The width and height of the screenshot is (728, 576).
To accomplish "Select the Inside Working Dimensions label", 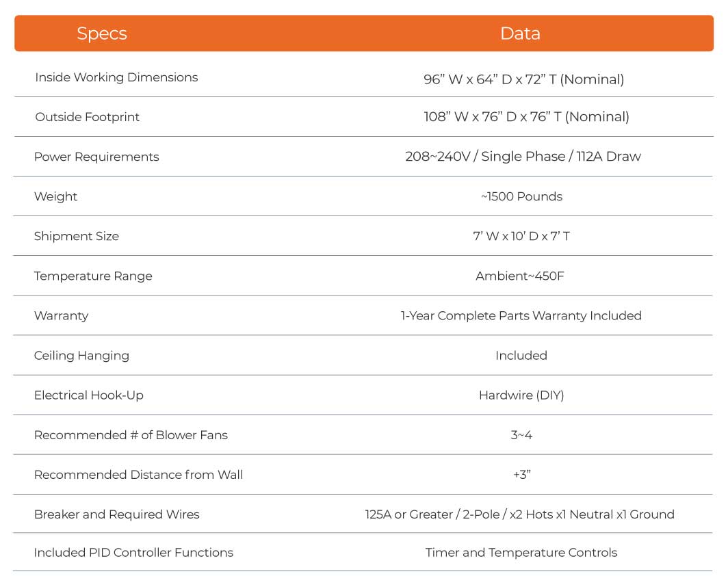I will [116, 77].
